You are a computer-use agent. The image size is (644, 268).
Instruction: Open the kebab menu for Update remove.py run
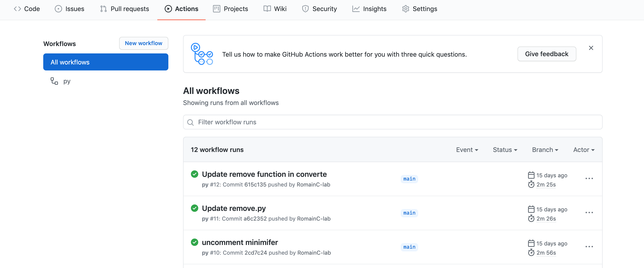(589, 213)
